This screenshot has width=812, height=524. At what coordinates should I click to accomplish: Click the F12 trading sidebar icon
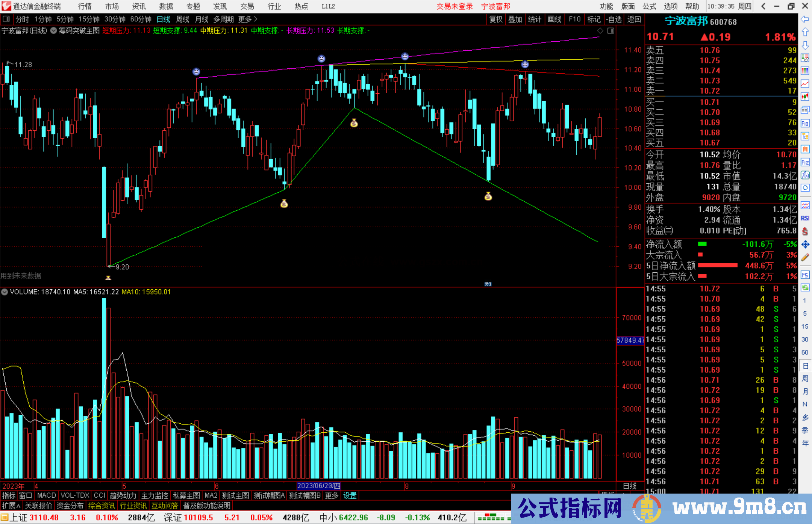coord(805,162)
